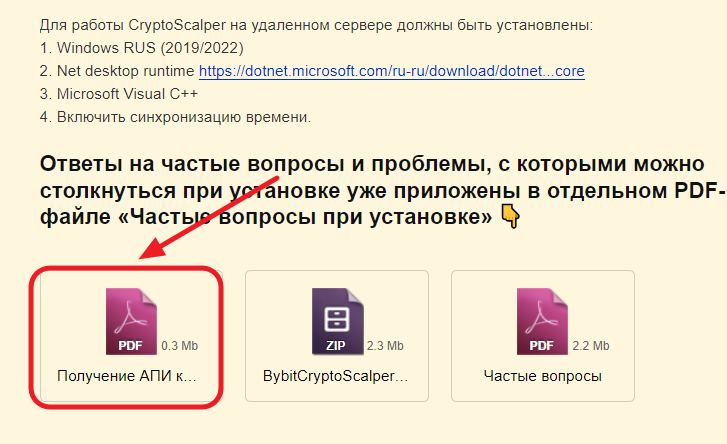The width and height of the screenshot is (727, 444).
Task: Click the line Microsoft Visual C++
Action: (x=119, y=94)
